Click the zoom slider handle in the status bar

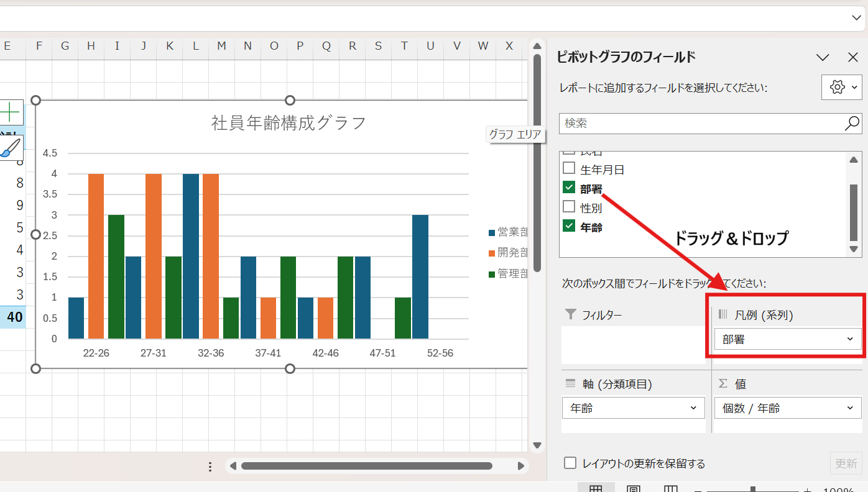(753, 490)
